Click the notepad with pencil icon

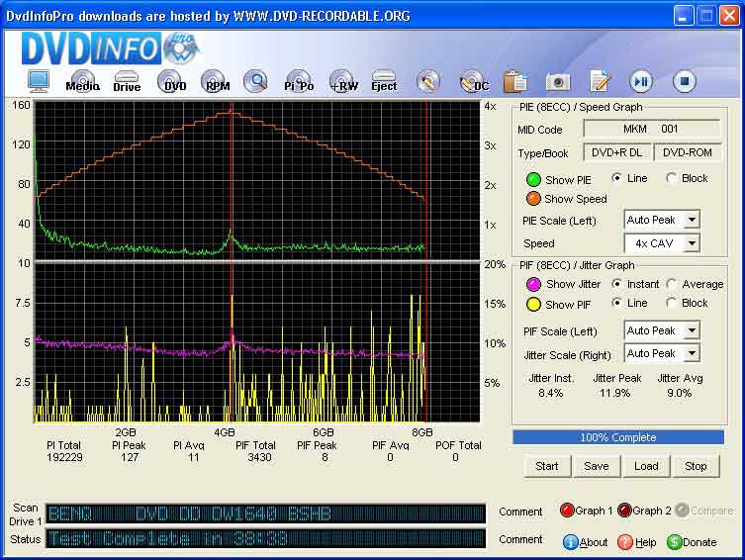(600, 81)
